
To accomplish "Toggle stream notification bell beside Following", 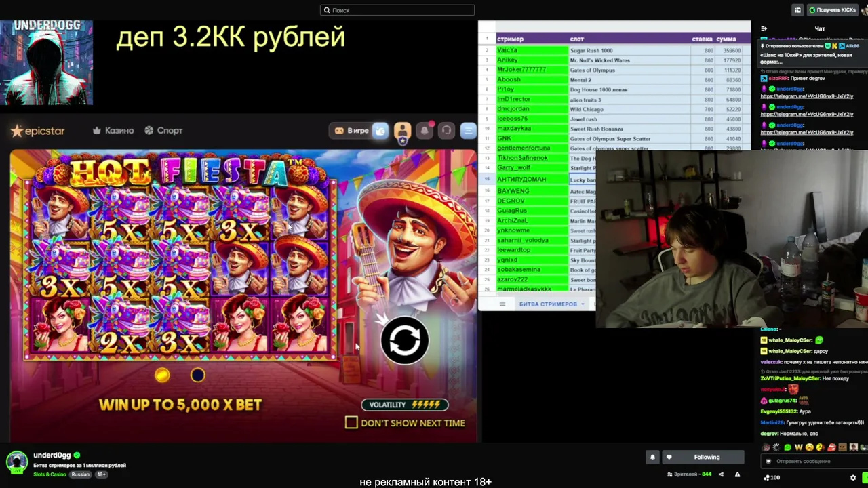I will 652,457.
